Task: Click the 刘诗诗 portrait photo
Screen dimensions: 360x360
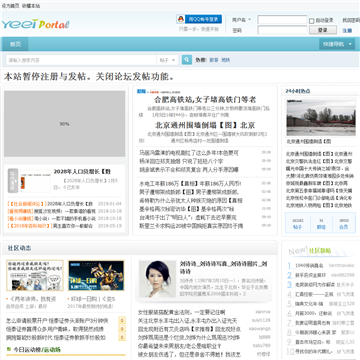Action: (157, 279)
